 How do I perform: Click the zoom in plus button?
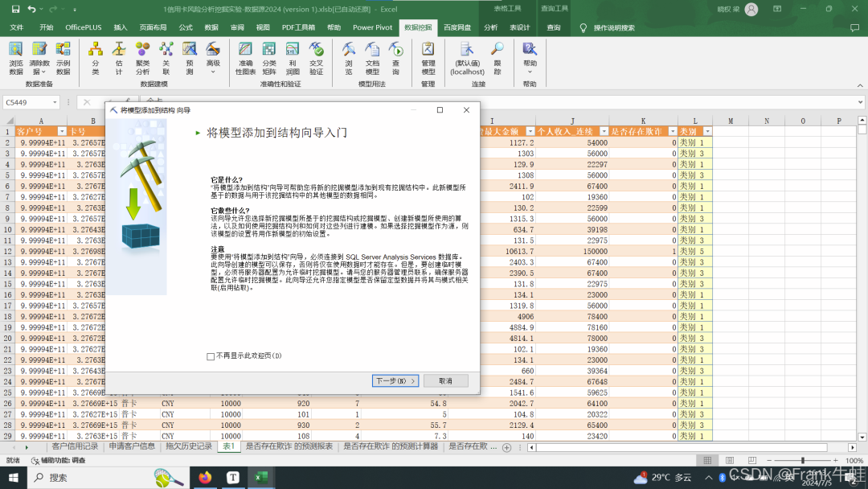pos(835,460)
